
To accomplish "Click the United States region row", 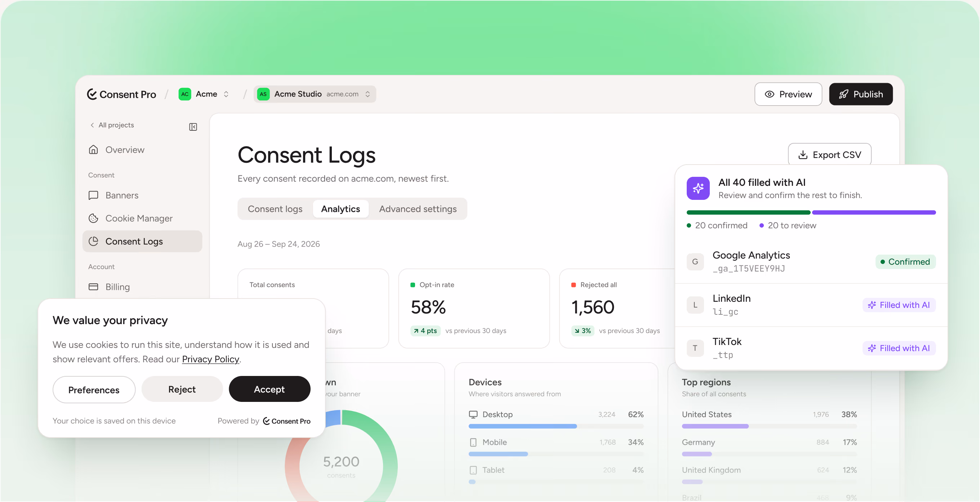I will [x=769, y=419].
